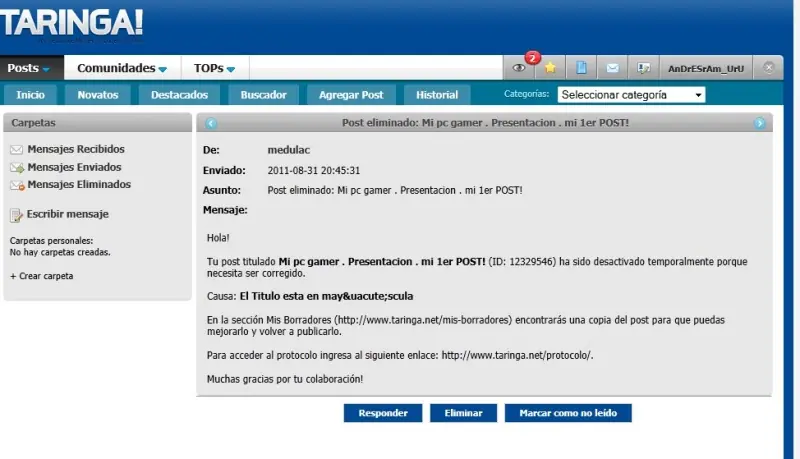
Task: Open the Buscador tab
Action: 263,95
